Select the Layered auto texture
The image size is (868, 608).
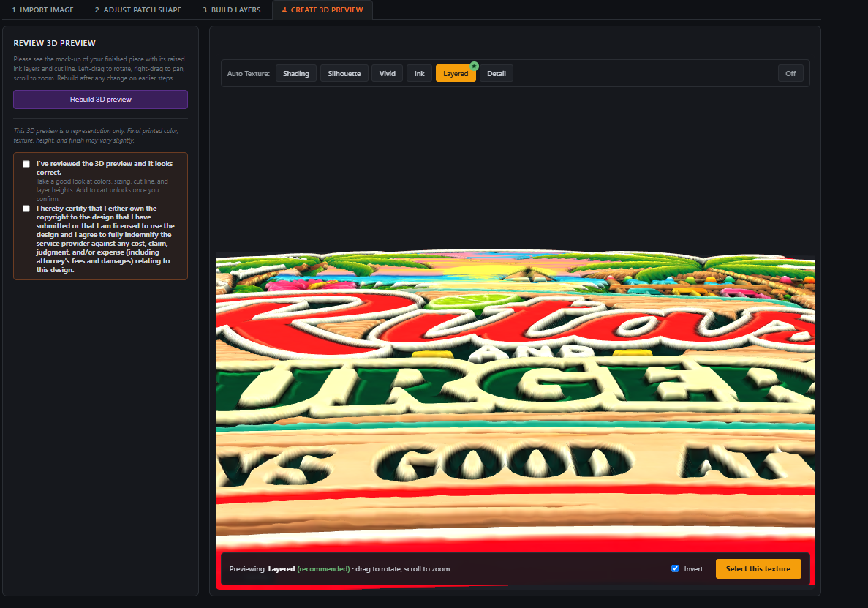pos(456,74)
